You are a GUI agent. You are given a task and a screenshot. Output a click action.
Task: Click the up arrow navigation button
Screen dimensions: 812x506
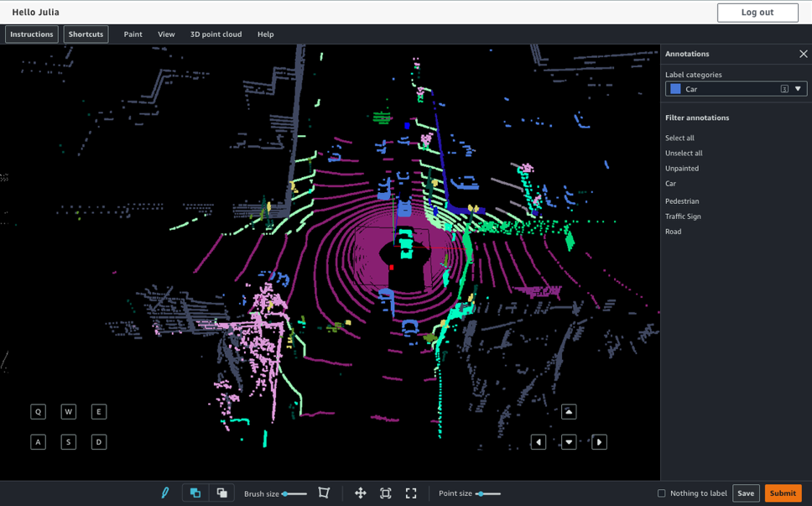[x=569, y=412]
